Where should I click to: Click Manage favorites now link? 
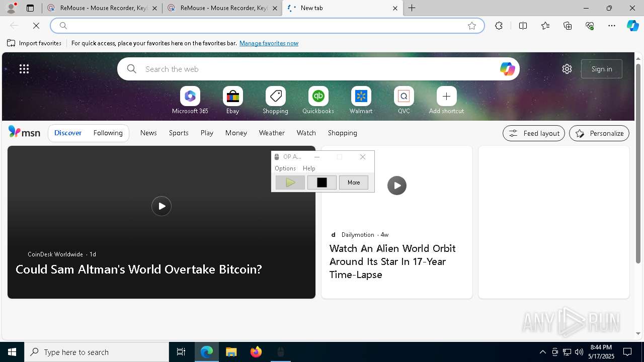point(269,43)
